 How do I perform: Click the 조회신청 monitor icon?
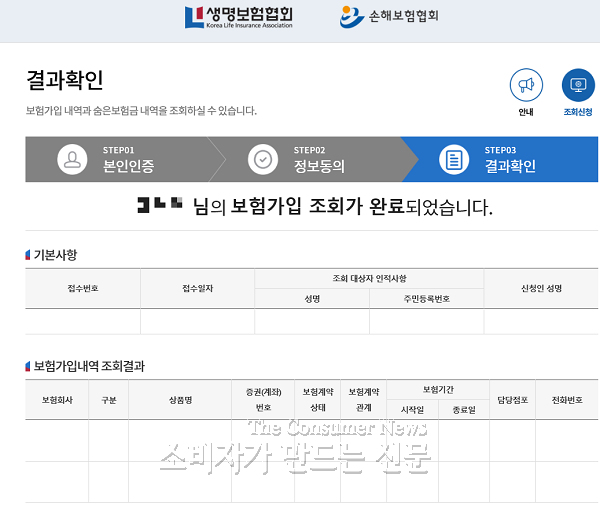(x=578, y=85)
